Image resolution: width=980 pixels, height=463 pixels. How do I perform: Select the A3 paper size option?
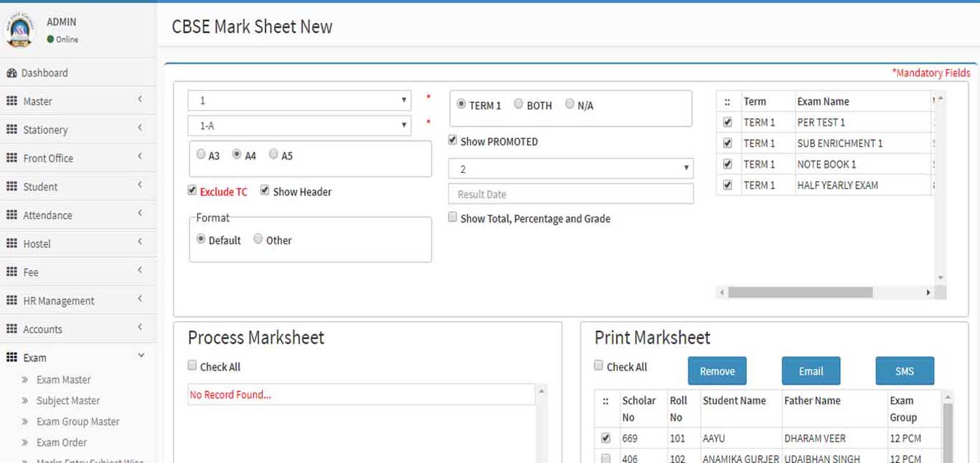pyautogui.click(x=201, y=154)
